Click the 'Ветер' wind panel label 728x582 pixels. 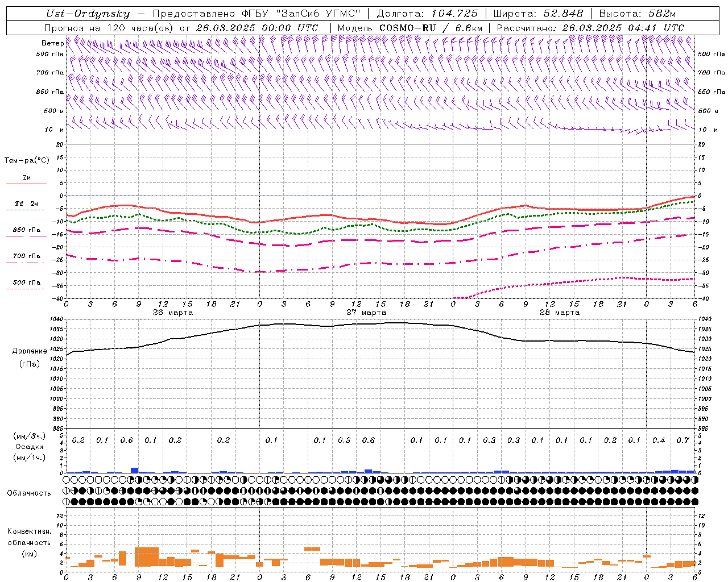point(52,43)
